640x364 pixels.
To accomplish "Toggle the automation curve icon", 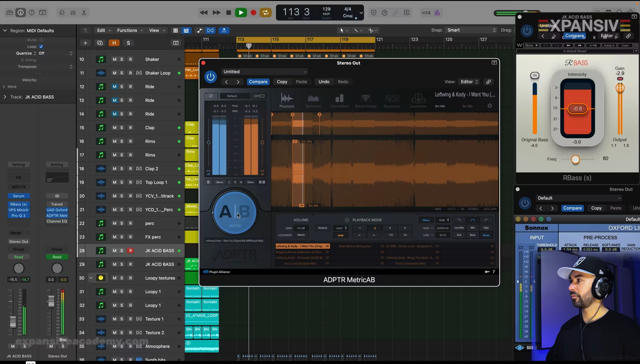I will pos(200,30).
